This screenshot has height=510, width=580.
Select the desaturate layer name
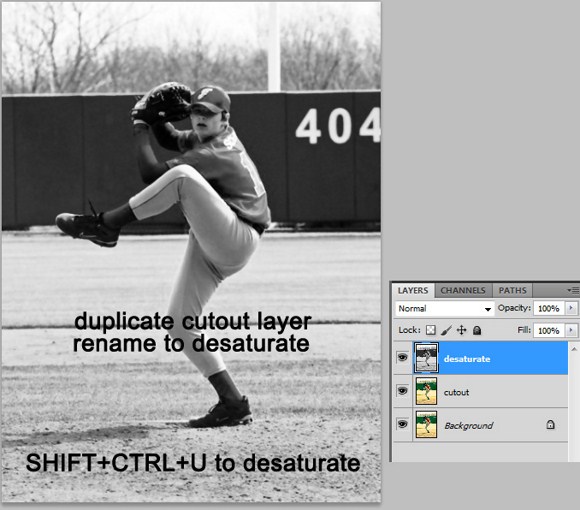467,359
